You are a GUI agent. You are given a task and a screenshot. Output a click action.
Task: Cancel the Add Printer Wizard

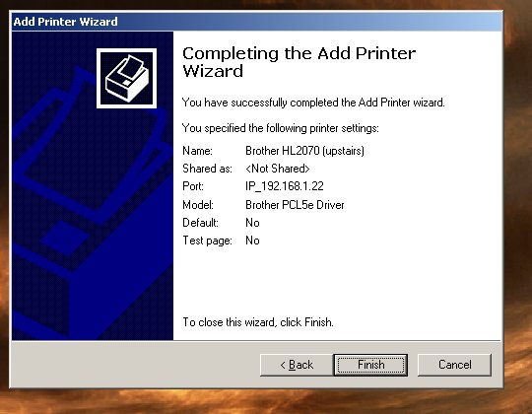click(454, 365)
